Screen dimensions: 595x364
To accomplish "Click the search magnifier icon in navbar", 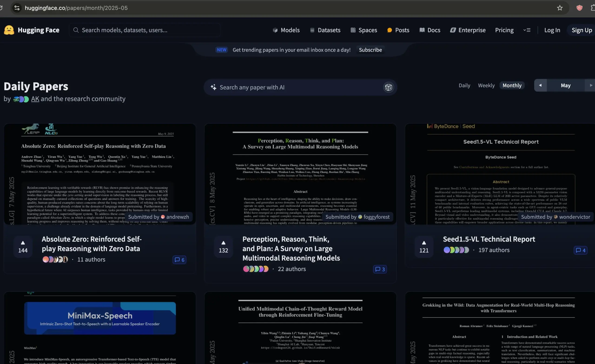I will pyautogui.click(x=76, y=30).
